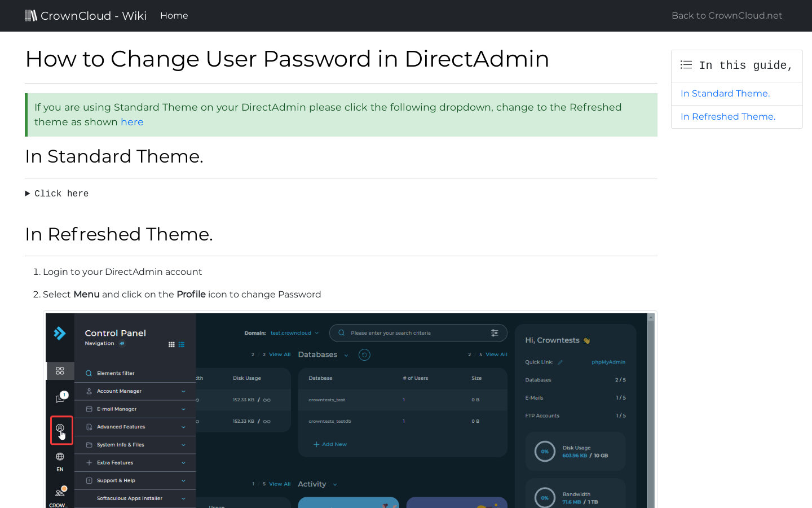Expand the Softaculous Apps Installer chevron

click(x=183, y=498)
